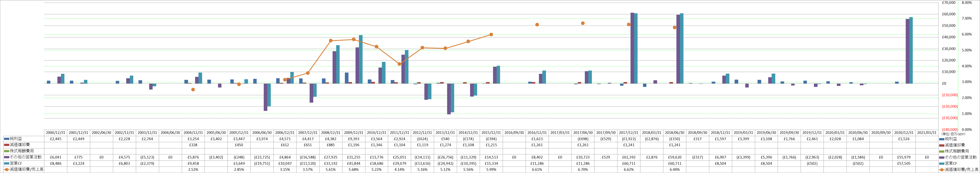The height and width of the screenshot is (173, 980).
Task: Click the orange line marker above 2015/12/31
Action: pyautogui.click(x=491, y=35)
